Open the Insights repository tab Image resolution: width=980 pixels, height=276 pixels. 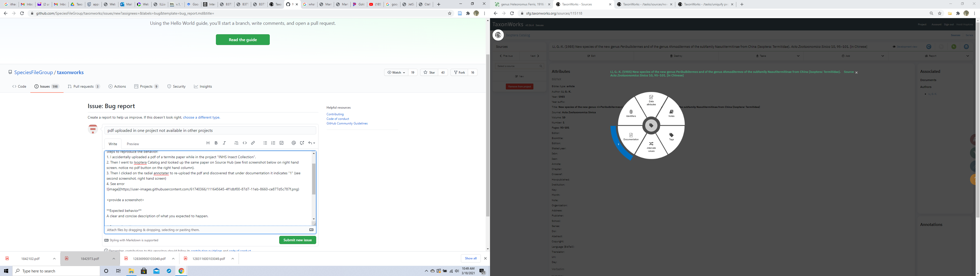click(x=203, y=87)
